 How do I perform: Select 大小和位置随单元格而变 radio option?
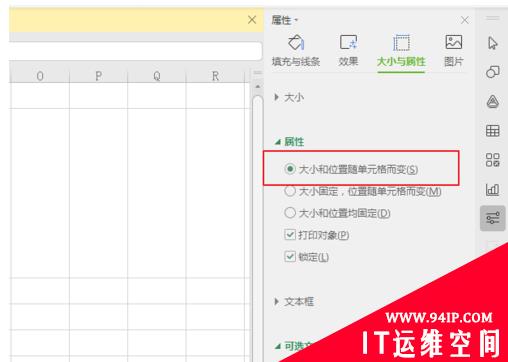tap(351, 169)
